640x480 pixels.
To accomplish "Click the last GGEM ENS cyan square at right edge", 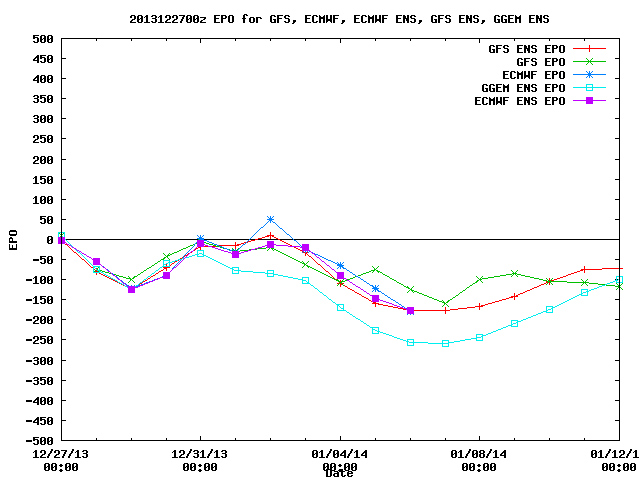I will tap(619, 280).
